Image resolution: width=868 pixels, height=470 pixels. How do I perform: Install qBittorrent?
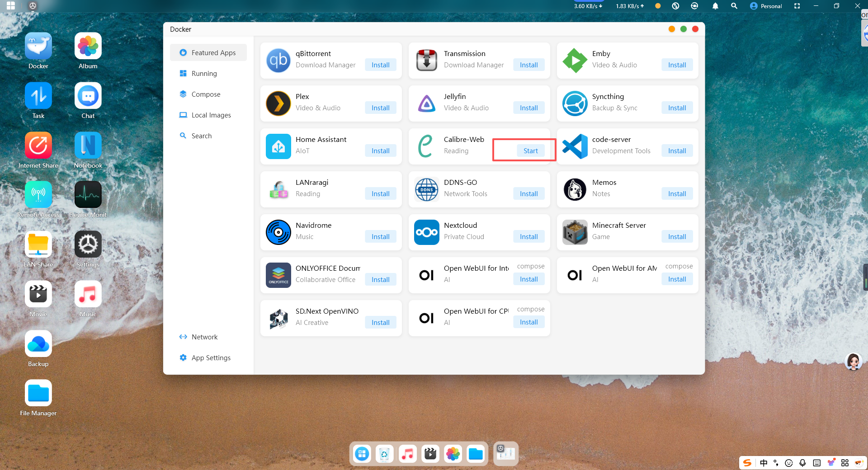click(381, 65)
